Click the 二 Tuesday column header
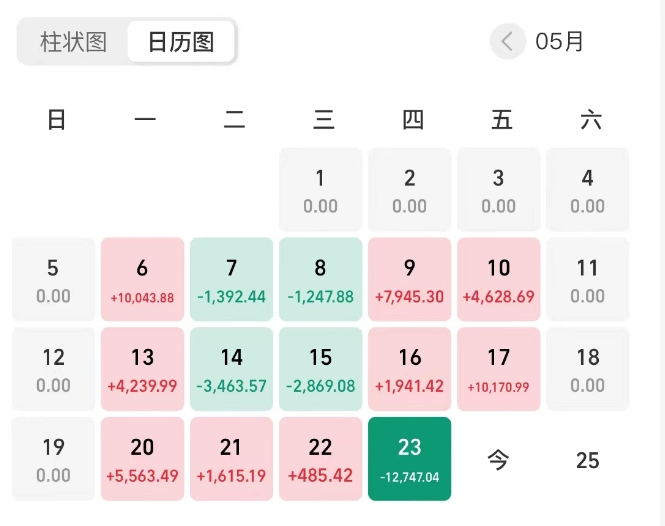Viewport: 665px width, 526px height. coord(235,120)
